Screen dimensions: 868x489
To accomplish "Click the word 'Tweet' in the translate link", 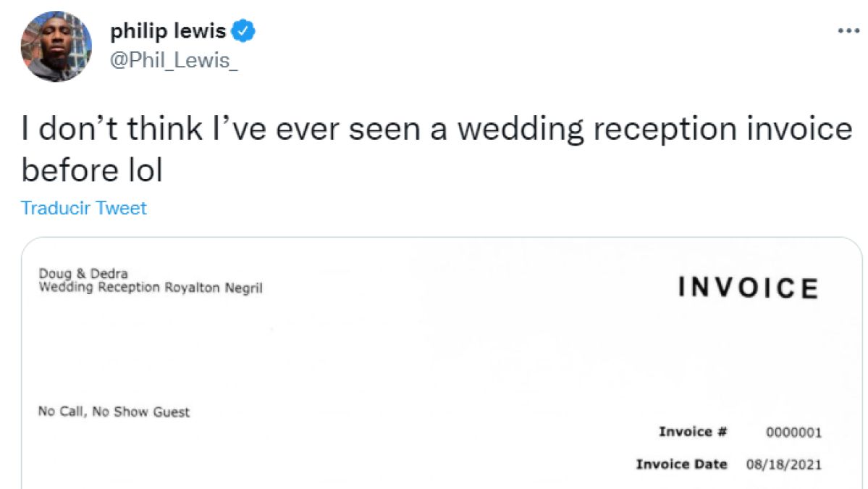I will tap(121, 208).
